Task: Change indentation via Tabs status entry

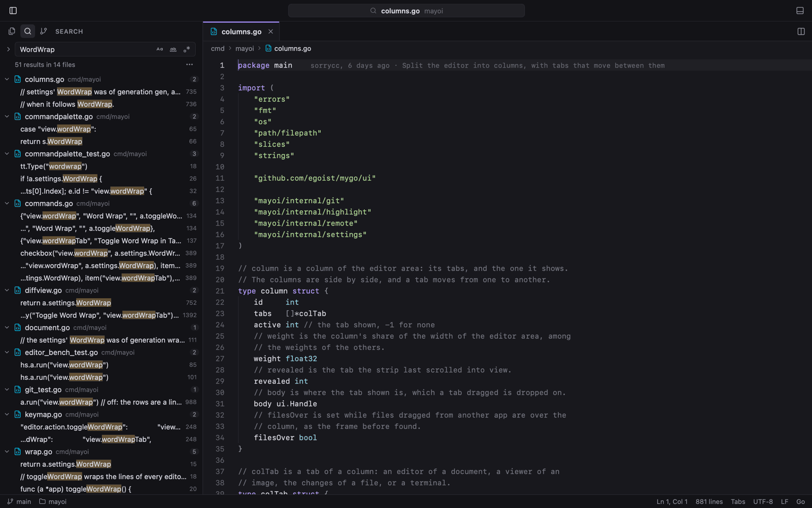Action: pos(738,501)
